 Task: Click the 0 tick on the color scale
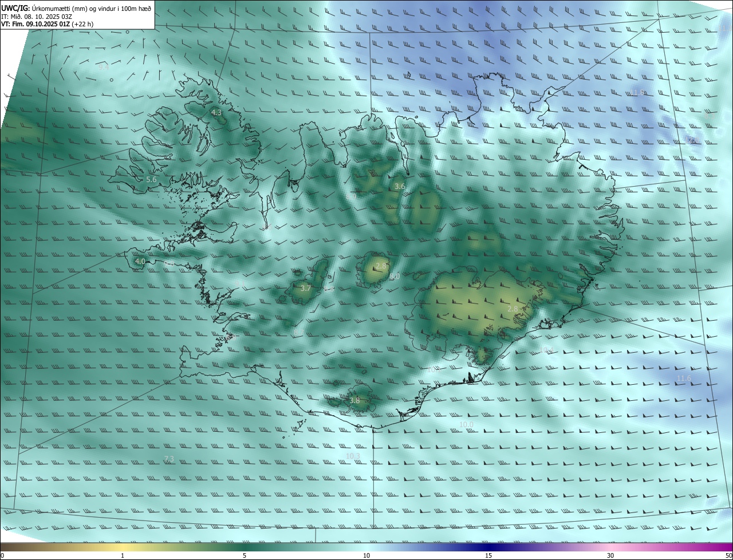(2, 555)
